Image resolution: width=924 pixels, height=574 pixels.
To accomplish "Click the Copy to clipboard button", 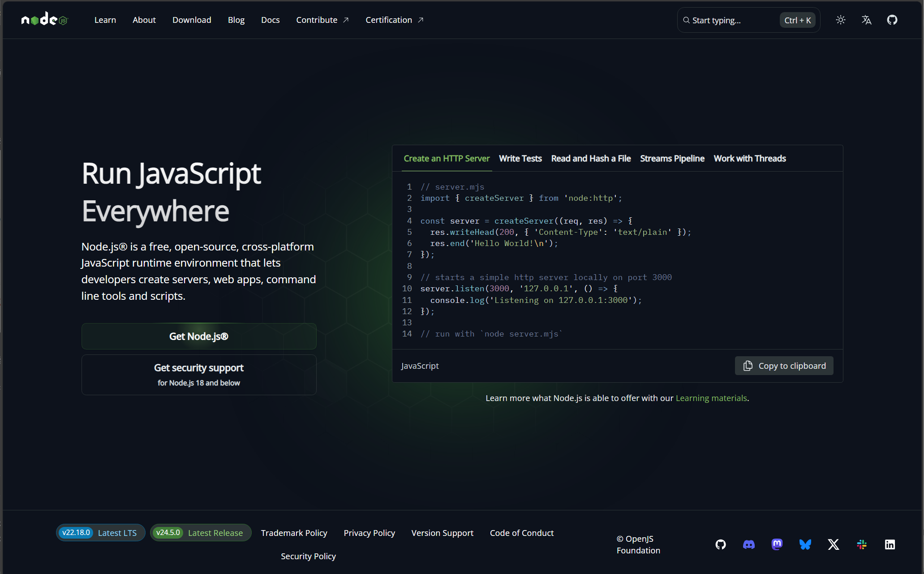I will pos(784,366).
